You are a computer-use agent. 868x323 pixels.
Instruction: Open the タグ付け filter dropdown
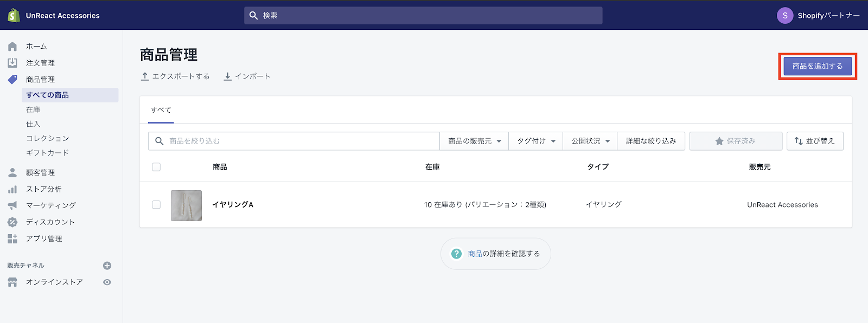(x=535, y=141)
